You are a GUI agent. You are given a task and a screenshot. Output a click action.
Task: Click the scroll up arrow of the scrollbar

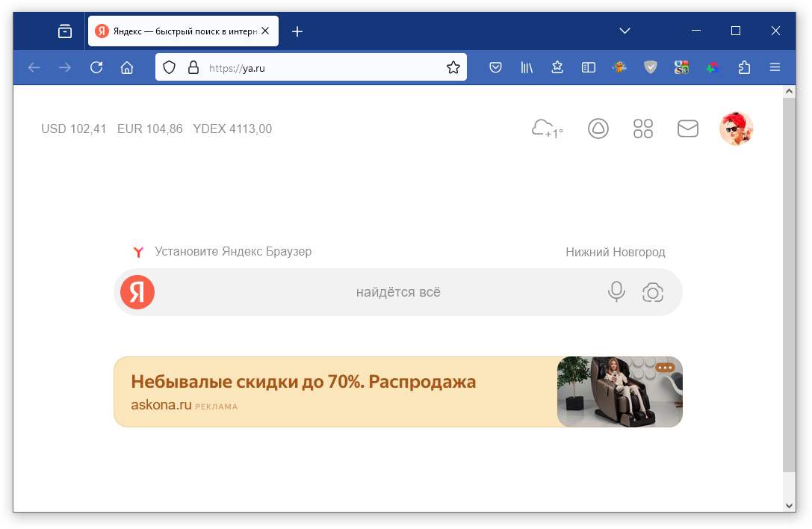789,92
